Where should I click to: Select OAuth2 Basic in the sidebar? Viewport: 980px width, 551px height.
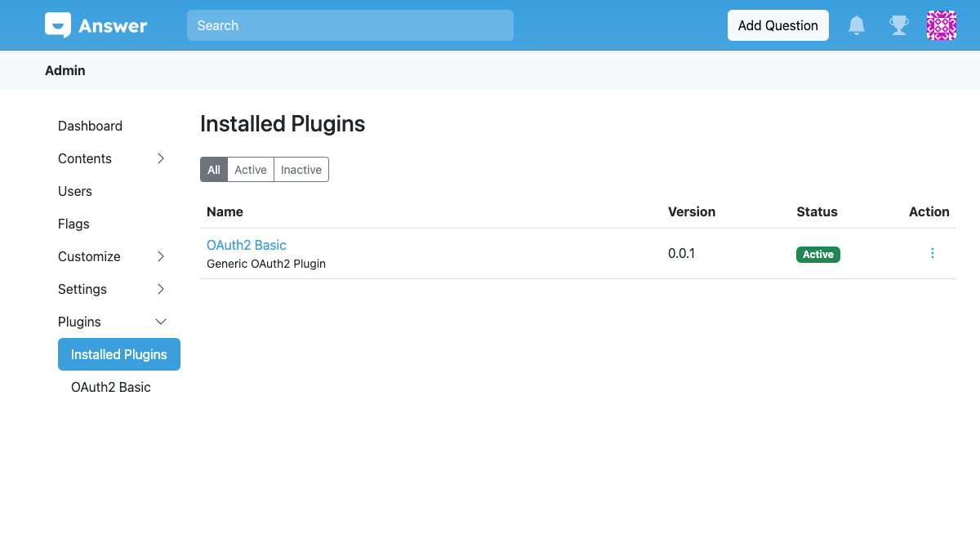(x=110, y=386)
